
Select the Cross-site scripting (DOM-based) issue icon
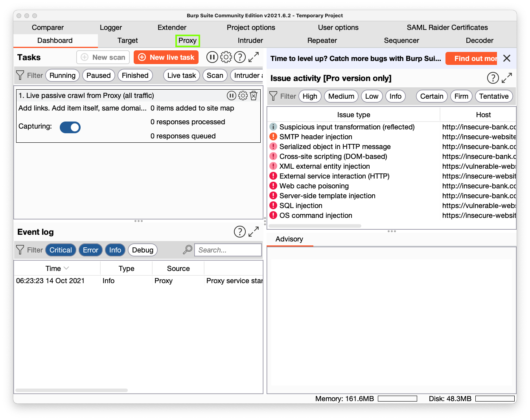pos(273,156)
